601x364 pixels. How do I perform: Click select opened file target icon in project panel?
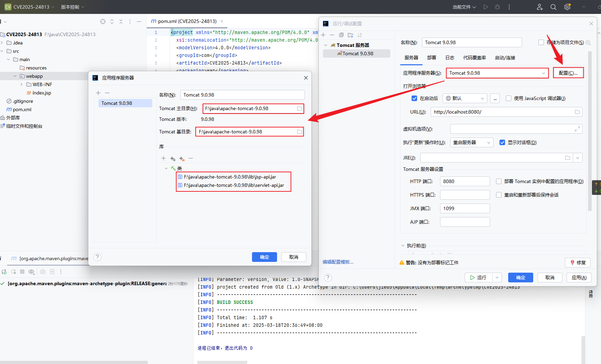103,22
